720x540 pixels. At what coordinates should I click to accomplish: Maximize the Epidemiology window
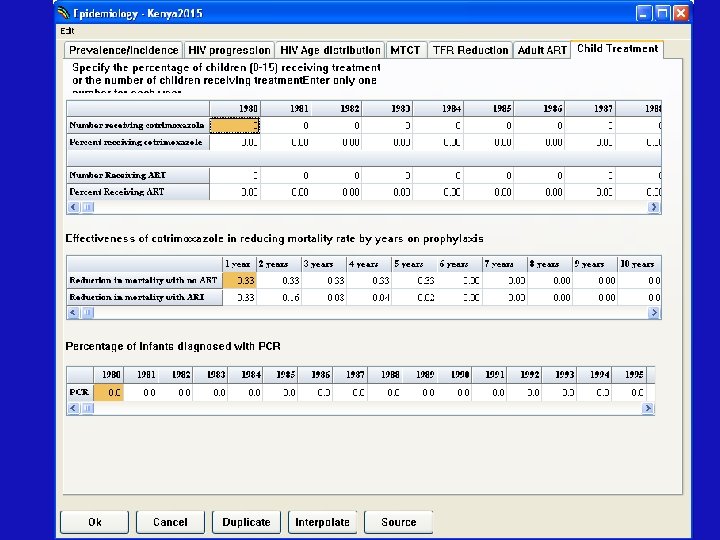coord(662,13)
